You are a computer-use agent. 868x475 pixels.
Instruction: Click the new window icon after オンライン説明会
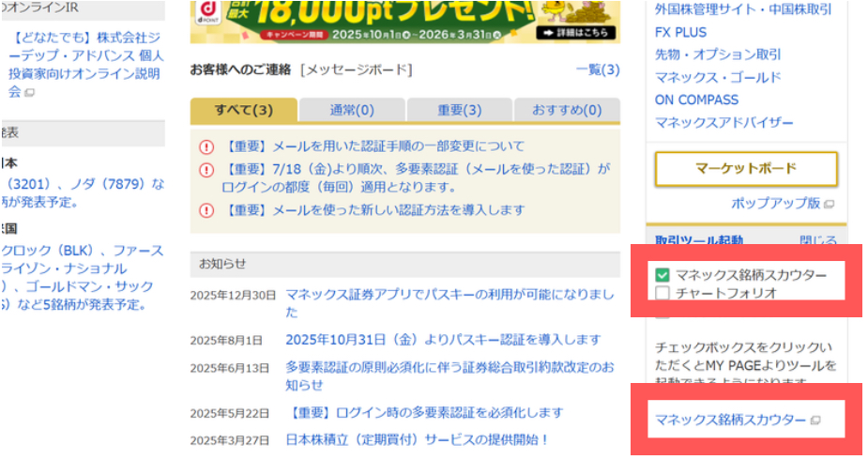29,93
